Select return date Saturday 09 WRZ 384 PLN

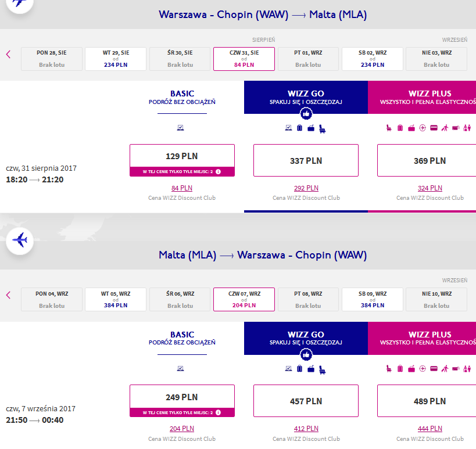pyautogui.click(x=373, y=300)
